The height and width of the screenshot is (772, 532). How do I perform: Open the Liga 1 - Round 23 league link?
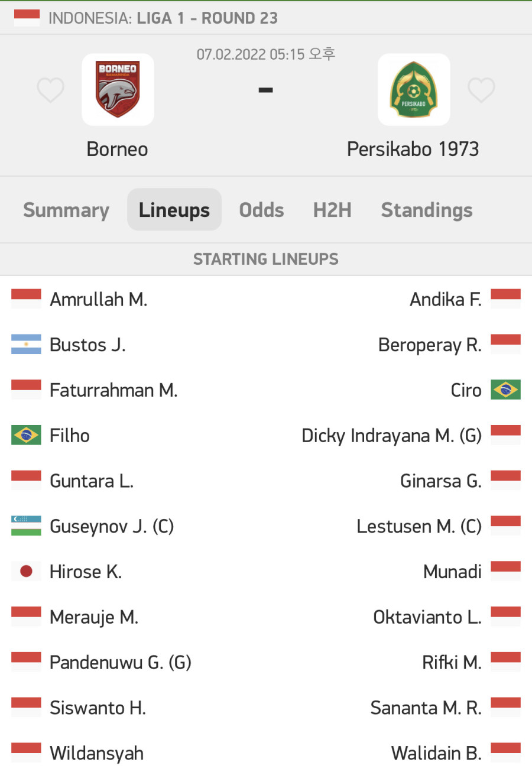click(x=207, y=18)
